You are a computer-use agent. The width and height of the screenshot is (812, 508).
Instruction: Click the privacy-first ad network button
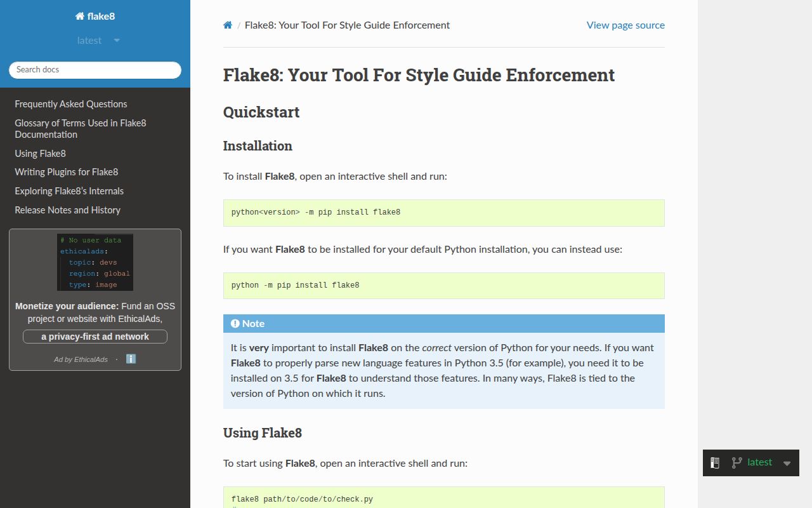(95, 337)
